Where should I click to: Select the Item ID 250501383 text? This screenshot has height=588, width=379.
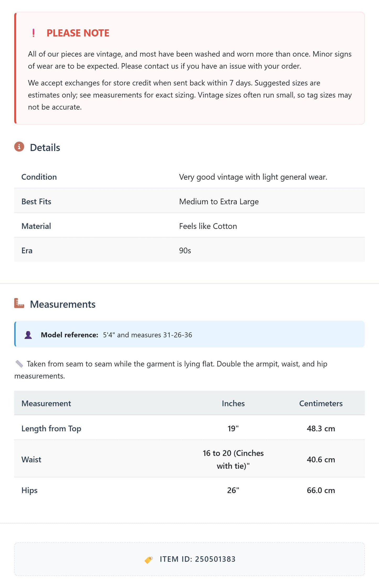click(x=197, y=559)
